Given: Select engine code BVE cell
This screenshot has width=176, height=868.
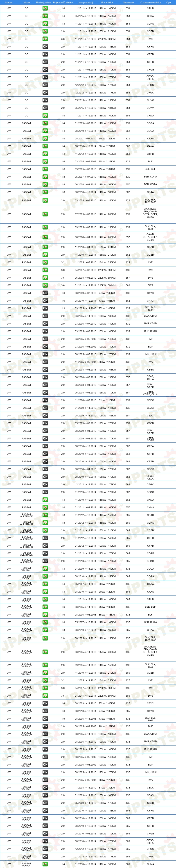Looking at the screenshot, I should (150, 727).
